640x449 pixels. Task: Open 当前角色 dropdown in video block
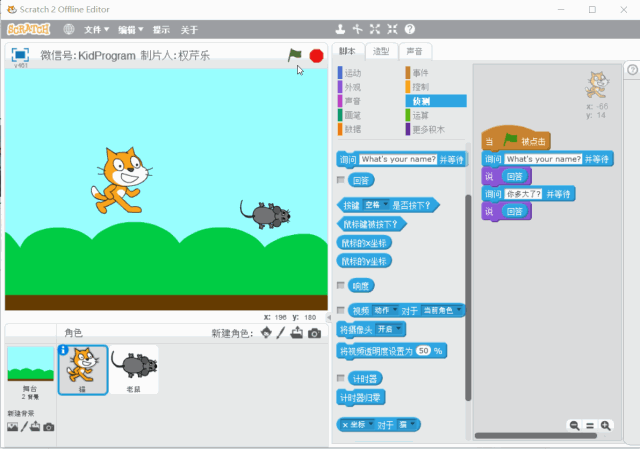coord(442,311)
